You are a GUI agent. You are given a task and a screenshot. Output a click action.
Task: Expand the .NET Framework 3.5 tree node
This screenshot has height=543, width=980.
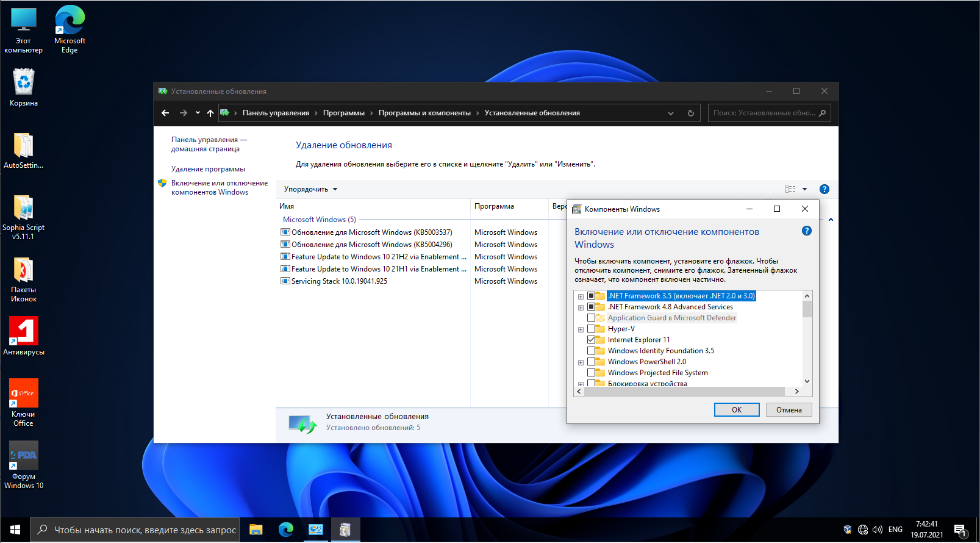581,297
